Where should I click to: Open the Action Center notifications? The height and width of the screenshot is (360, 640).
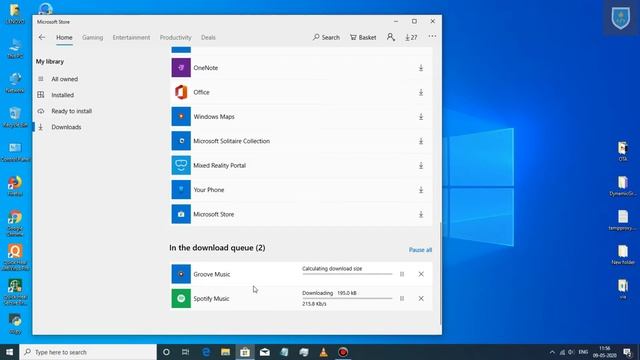point(627,352)
